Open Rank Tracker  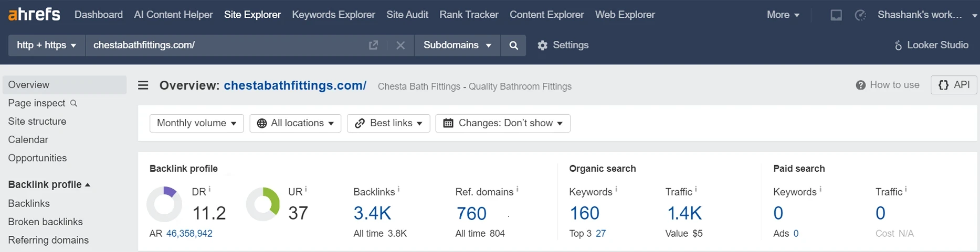pyautogui.click(x=469, y=15)
